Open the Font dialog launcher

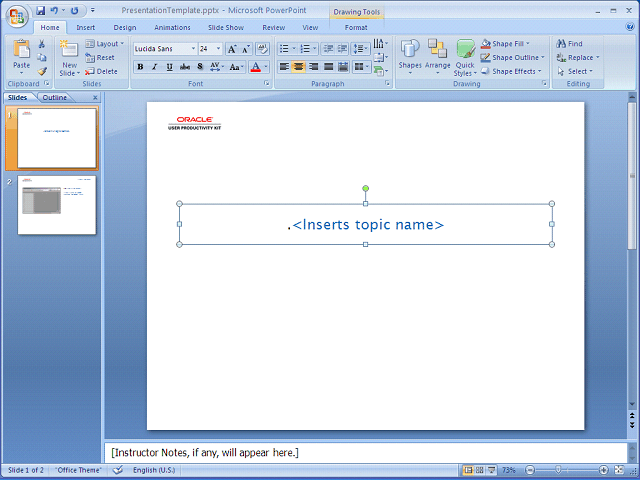[267, 83]
